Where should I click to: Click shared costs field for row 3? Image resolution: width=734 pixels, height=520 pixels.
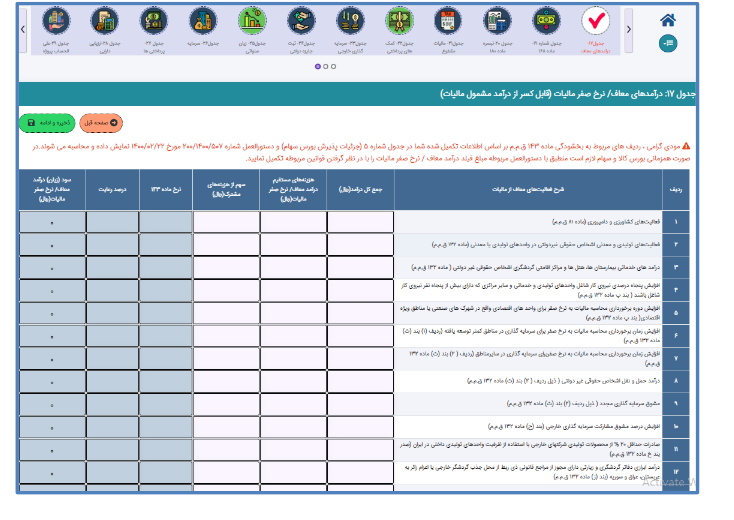point(226,268)
